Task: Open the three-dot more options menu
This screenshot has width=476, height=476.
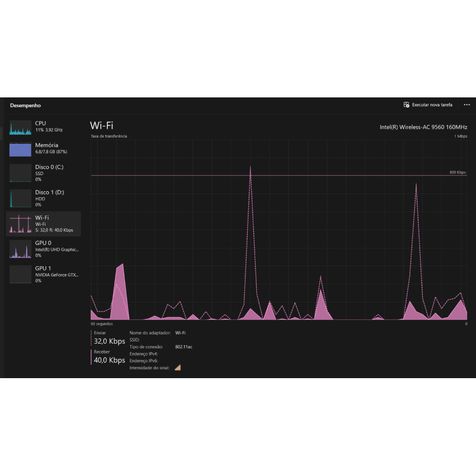Action: 467,105
